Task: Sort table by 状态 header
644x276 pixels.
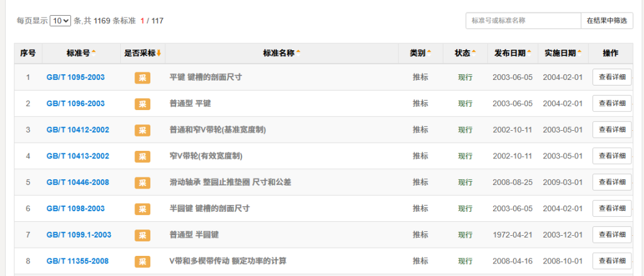Action: (x=465, y=53)
